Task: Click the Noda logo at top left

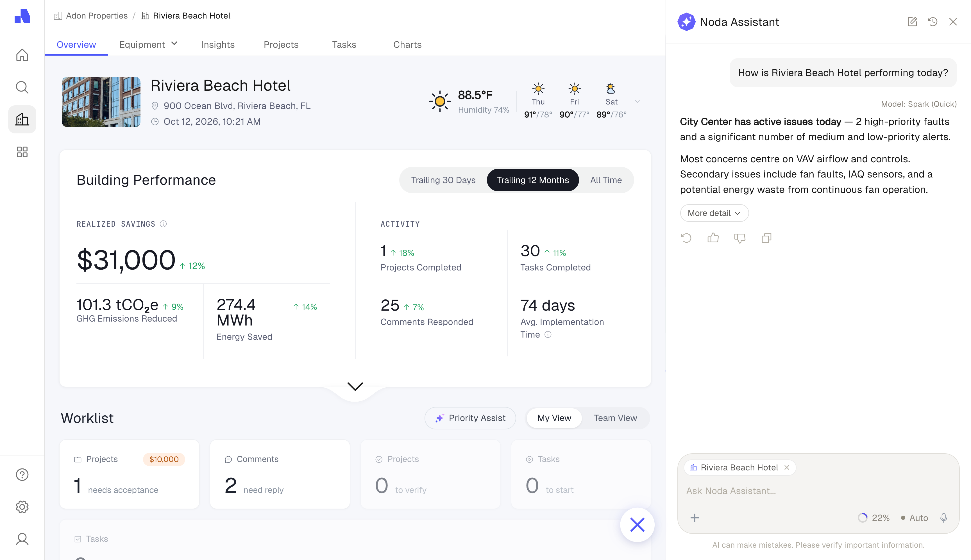Action: tap(22, 16)
